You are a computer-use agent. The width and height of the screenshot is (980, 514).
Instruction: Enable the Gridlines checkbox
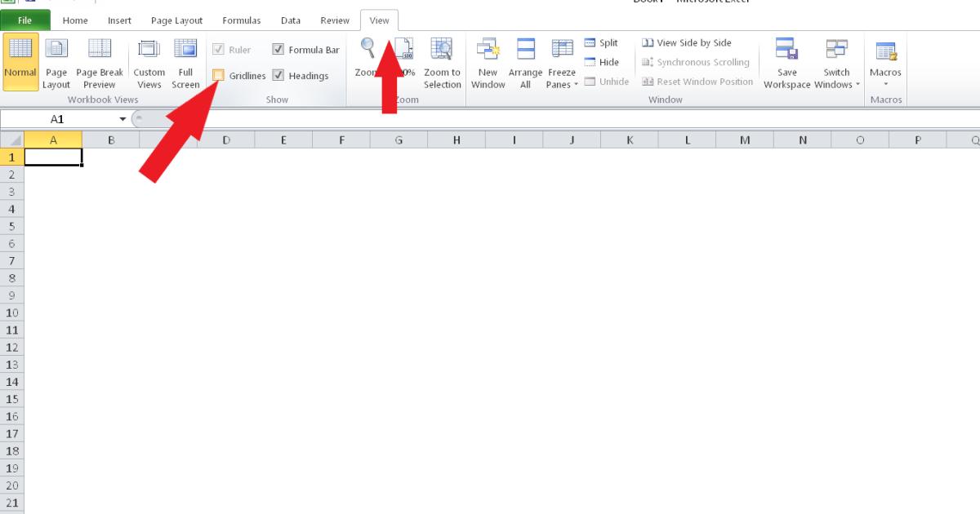(219, 75)
